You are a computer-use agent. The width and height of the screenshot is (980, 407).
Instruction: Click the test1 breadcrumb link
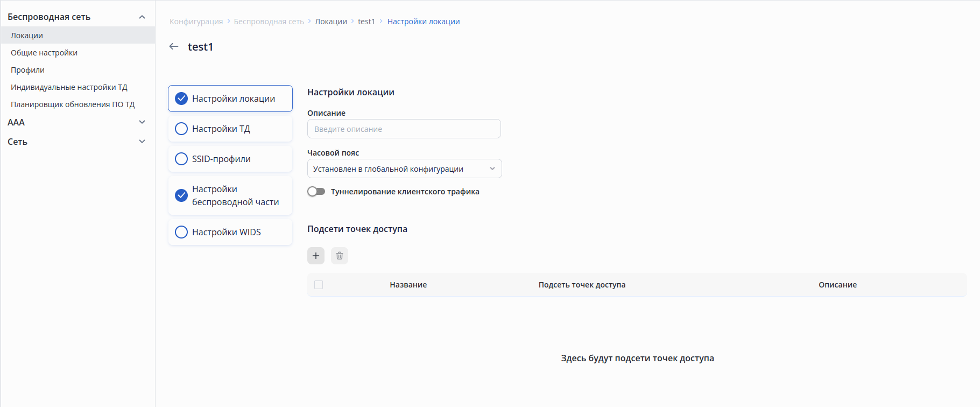tap(366, 22)
